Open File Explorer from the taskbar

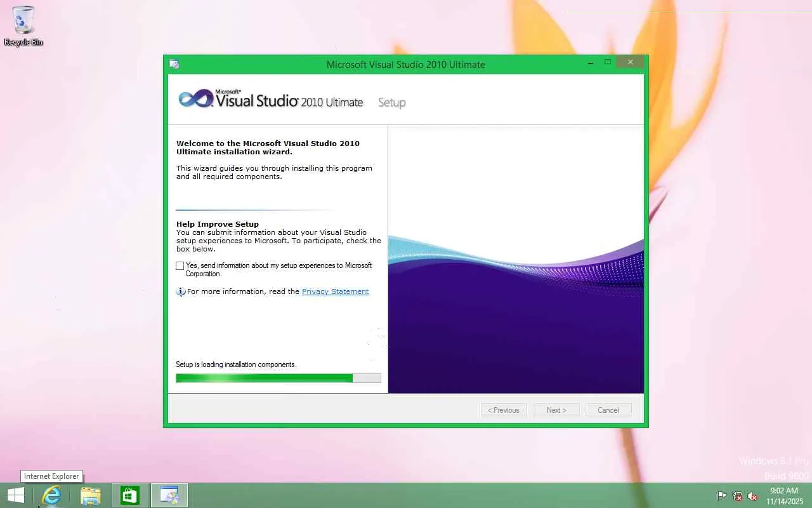[x=91, y=495]
